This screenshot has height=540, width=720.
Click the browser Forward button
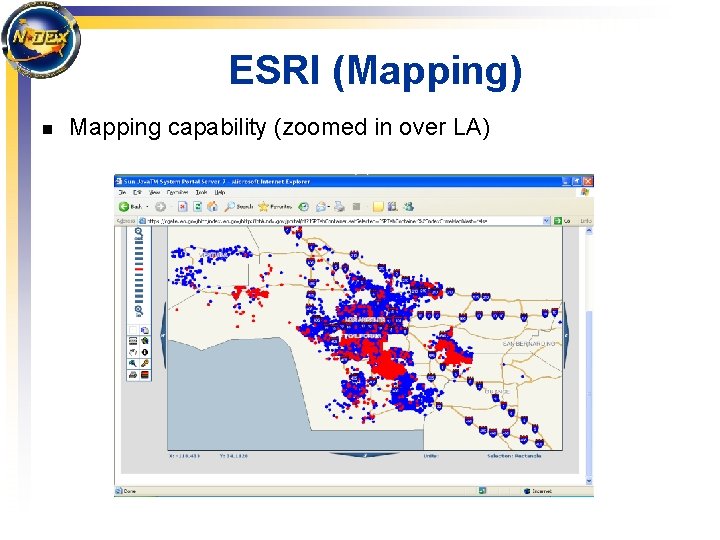pyautogui.click(x=160, y=207)
